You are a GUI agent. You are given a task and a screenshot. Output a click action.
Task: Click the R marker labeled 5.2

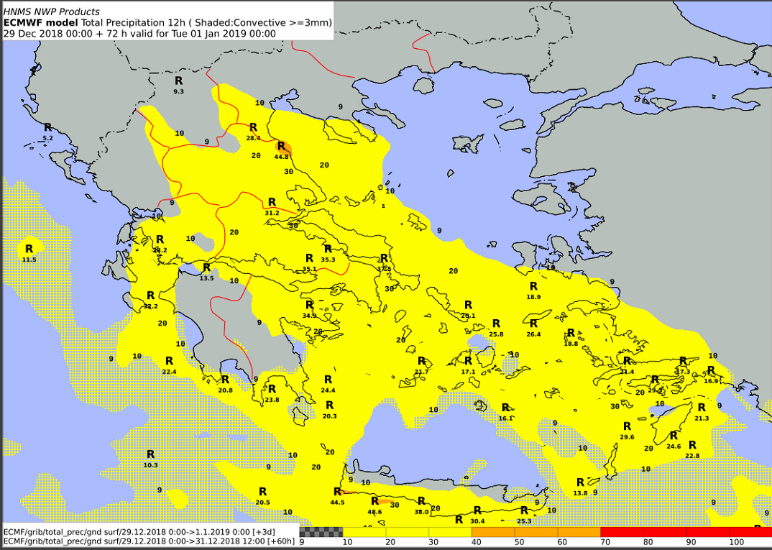[x=47, y=127]
